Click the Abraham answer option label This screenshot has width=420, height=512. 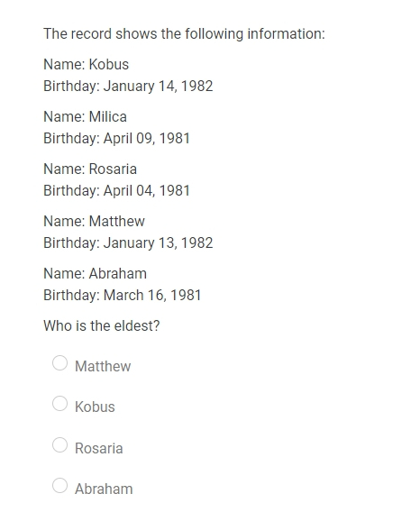pyautogui.click(x=104, y=489)
